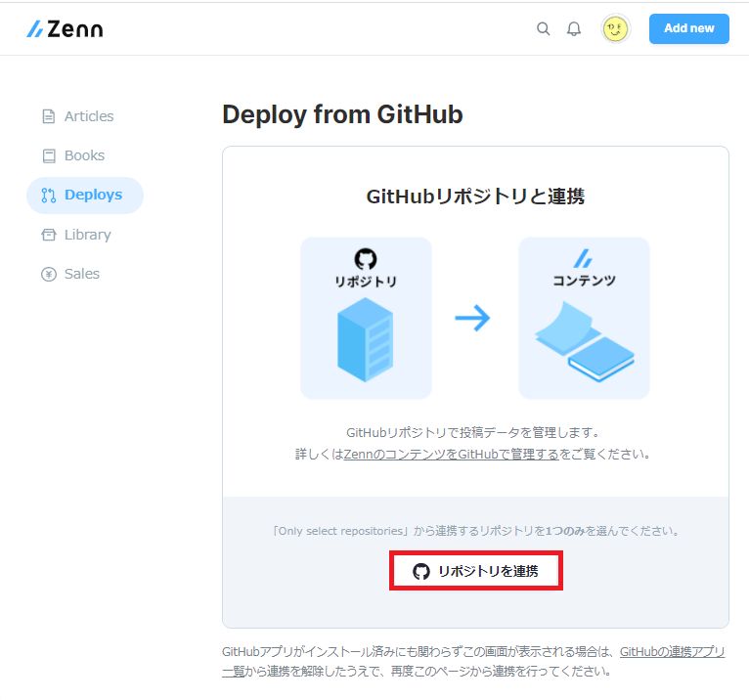The image size is (749, 700).
Task: Click the Deploy from GitHub heading
Action: (342, 114)
